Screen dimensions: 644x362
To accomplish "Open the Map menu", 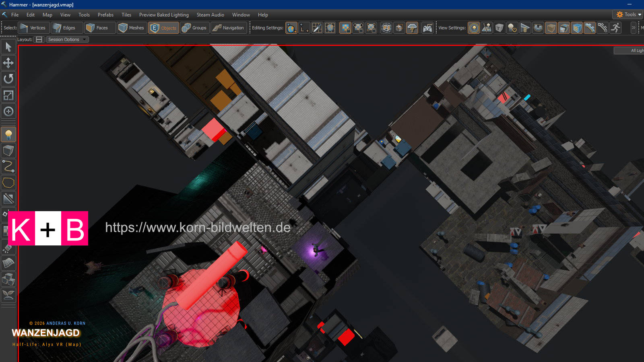I will pos(47,15).
